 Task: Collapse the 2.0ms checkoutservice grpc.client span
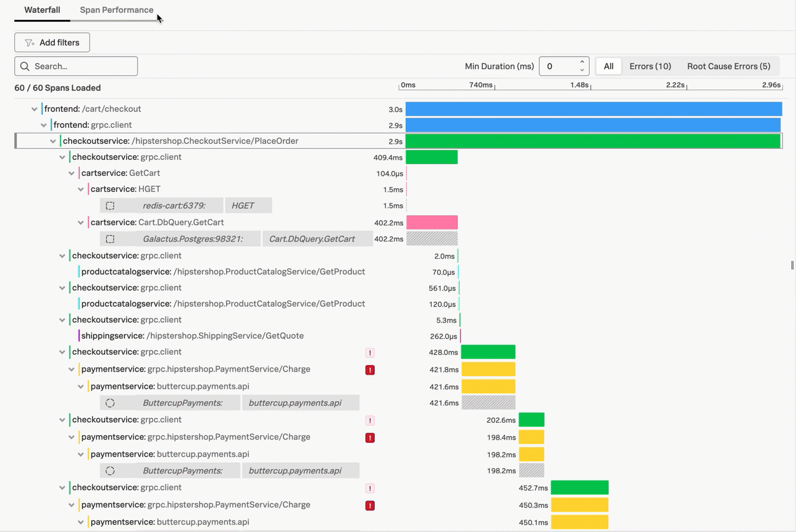[62, 256]
